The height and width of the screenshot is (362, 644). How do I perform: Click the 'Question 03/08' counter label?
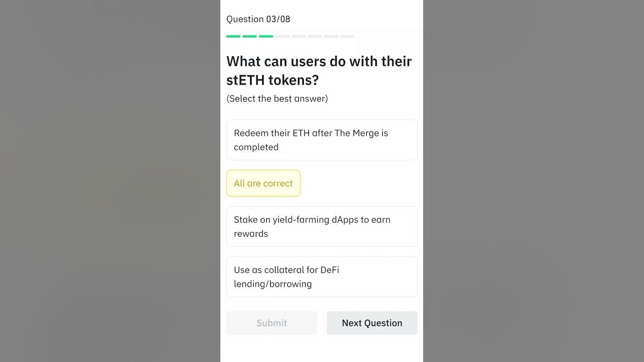coord(258,19)
